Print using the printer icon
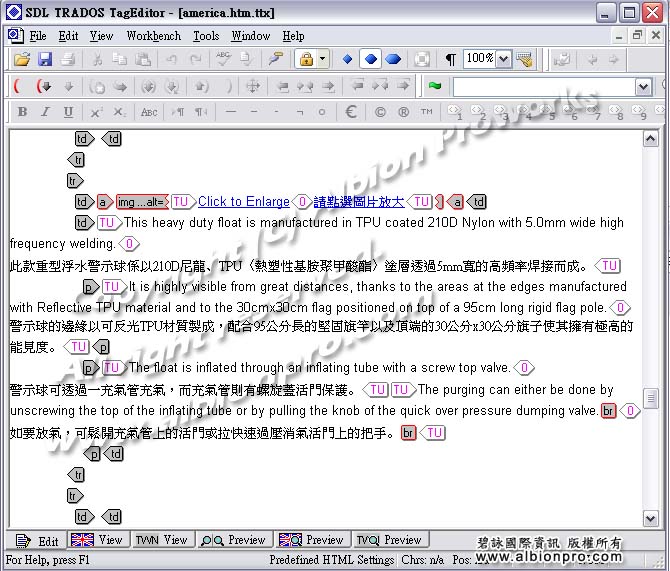 point(68,59)
